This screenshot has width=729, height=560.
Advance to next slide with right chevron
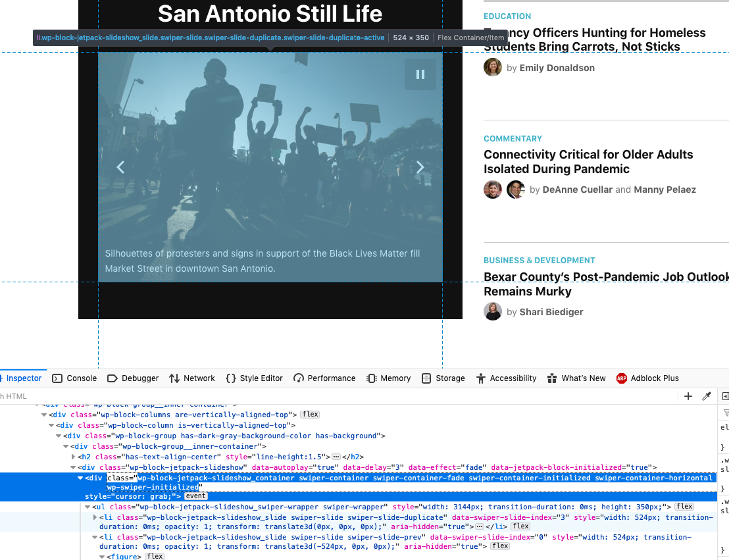[x=420, y=167]
